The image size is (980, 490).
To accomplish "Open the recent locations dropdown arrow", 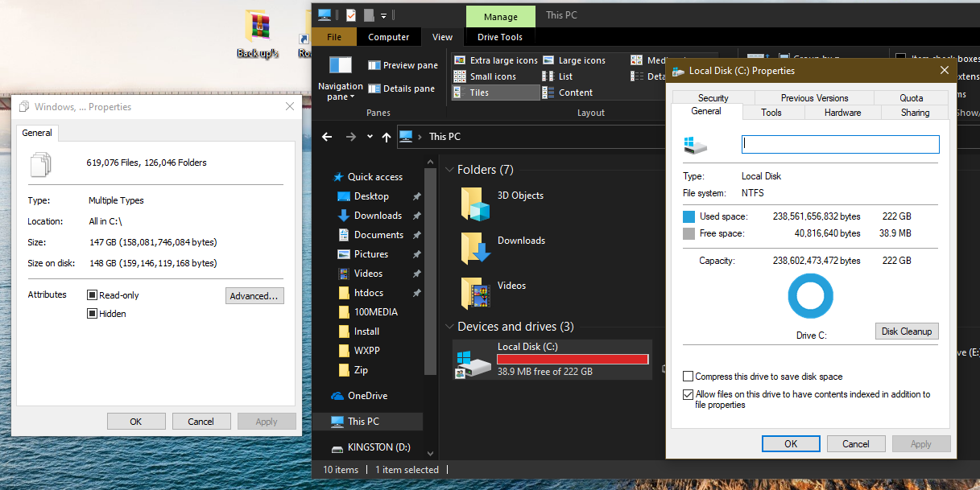I will tap(370, 137).
